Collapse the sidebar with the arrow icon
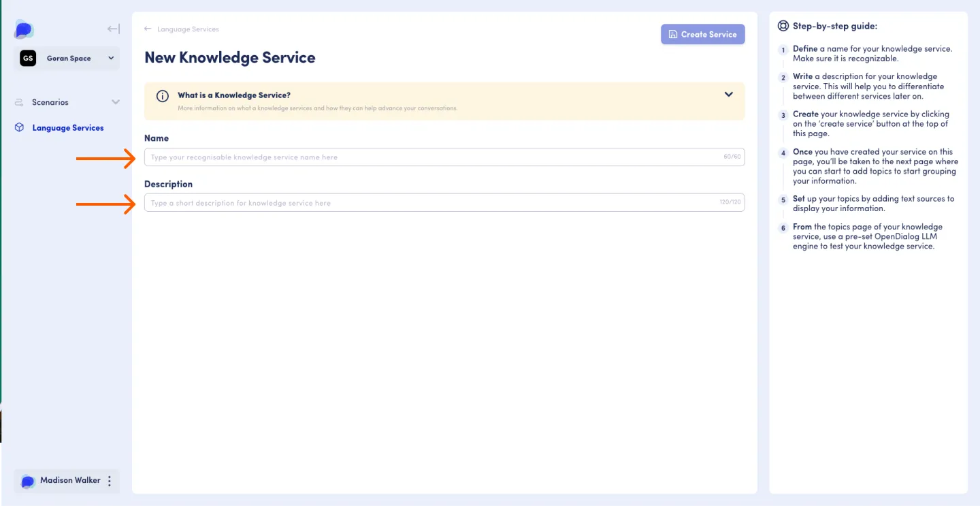Screen dimensions: 980x506 coord(114,29)
